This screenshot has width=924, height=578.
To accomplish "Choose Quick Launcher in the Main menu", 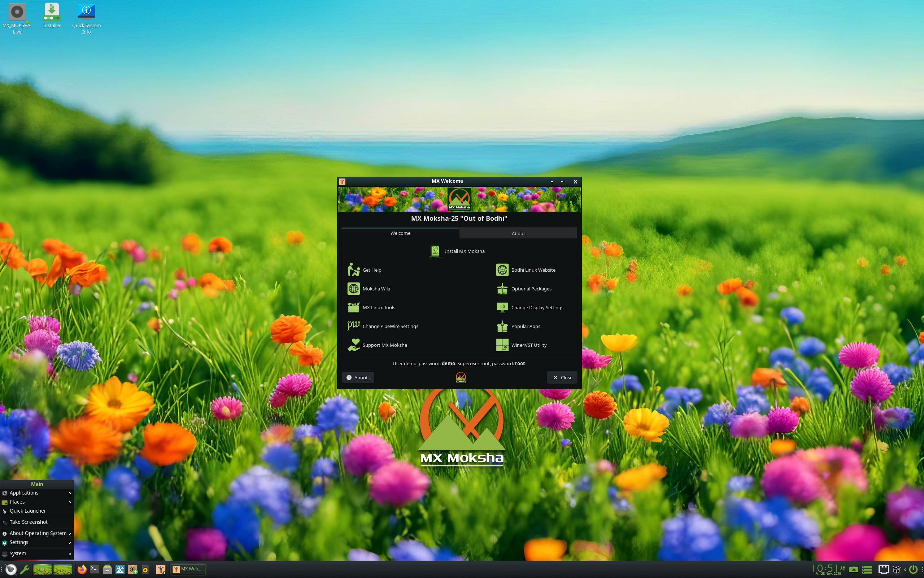I will [37, 511].
